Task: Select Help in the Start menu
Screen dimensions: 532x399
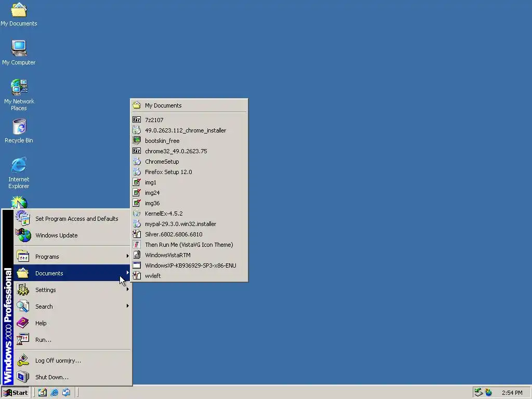Action: point(72,323)
